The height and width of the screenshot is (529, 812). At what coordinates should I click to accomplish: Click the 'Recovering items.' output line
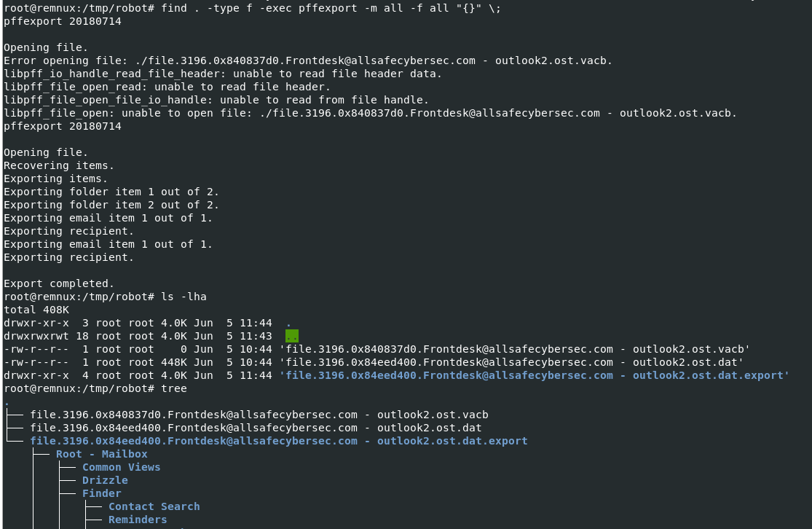click(59, 165)
